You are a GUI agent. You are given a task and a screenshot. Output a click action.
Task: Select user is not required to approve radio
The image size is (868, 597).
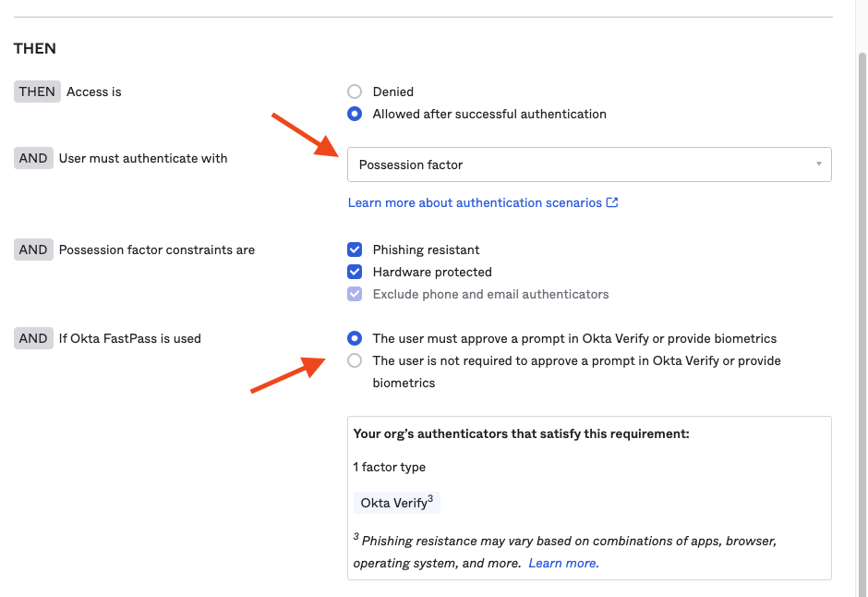point(355,360)
